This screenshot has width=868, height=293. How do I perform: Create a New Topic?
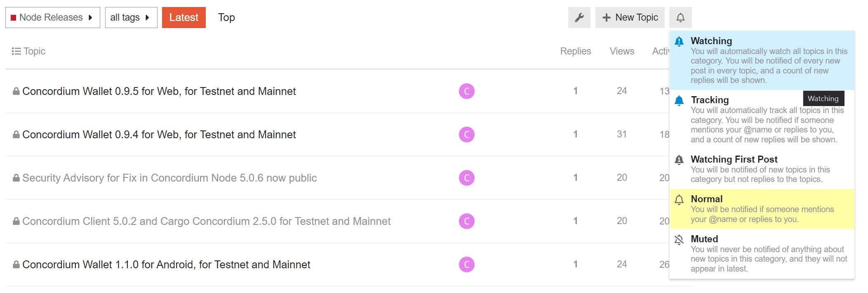pyautogui.click(x=630, y=17)
